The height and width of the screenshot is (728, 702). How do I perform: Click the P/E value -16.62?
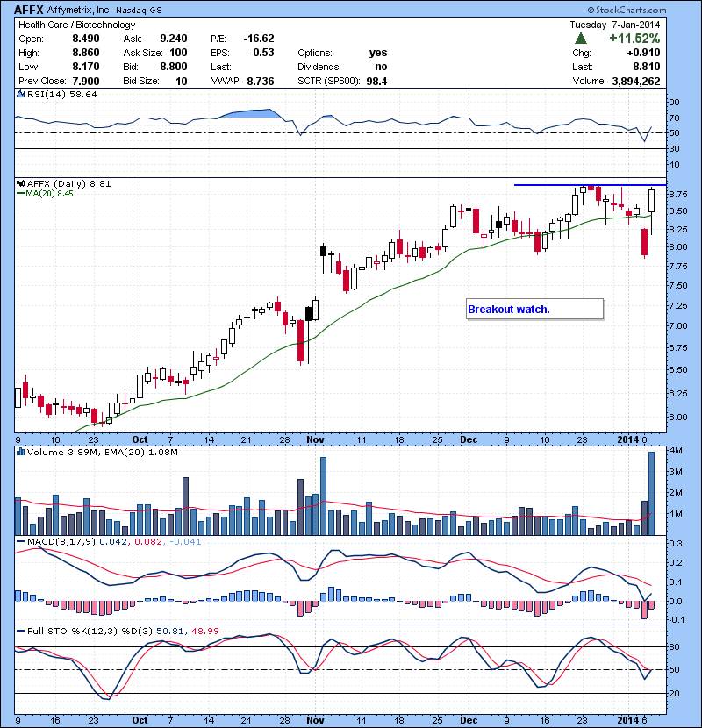tap(259, 39)
